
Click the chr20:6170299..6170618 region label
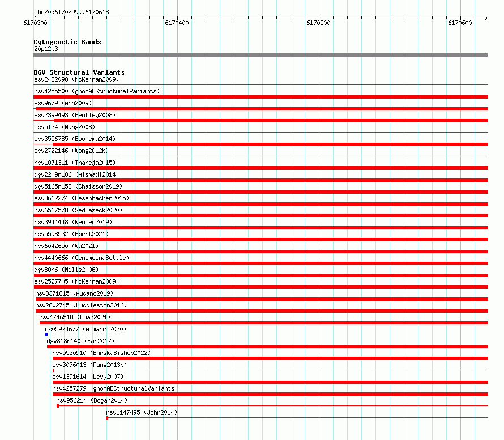click(x=71, y=12)
